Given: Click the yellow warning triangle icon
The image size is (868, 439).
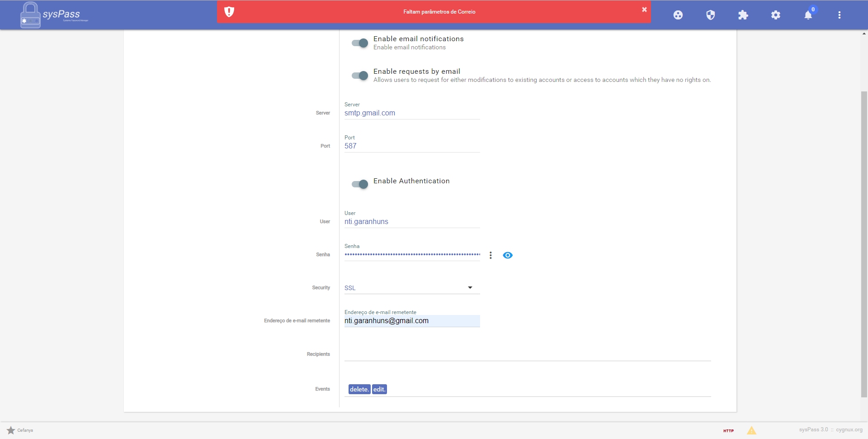Looking at the screenshot, I should [751, 430].
